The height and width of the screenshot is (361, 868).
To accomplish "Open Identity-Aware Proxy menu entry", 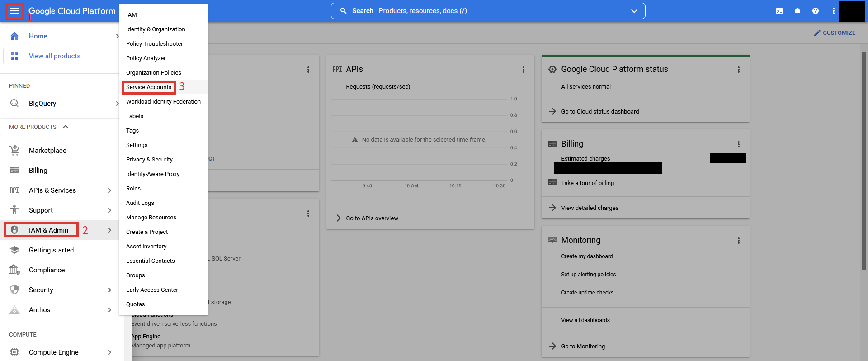I will (163, 174).
